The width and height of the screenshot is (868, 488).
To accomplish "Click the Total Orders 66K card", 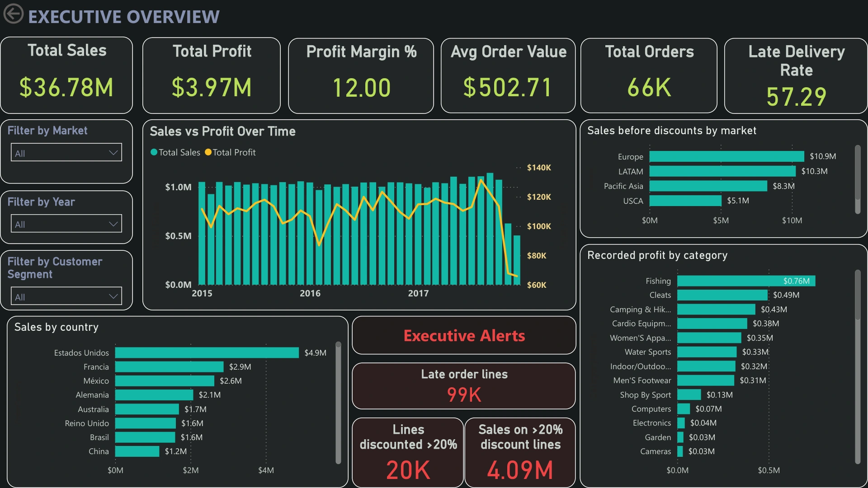I will [x=649, y=75].
